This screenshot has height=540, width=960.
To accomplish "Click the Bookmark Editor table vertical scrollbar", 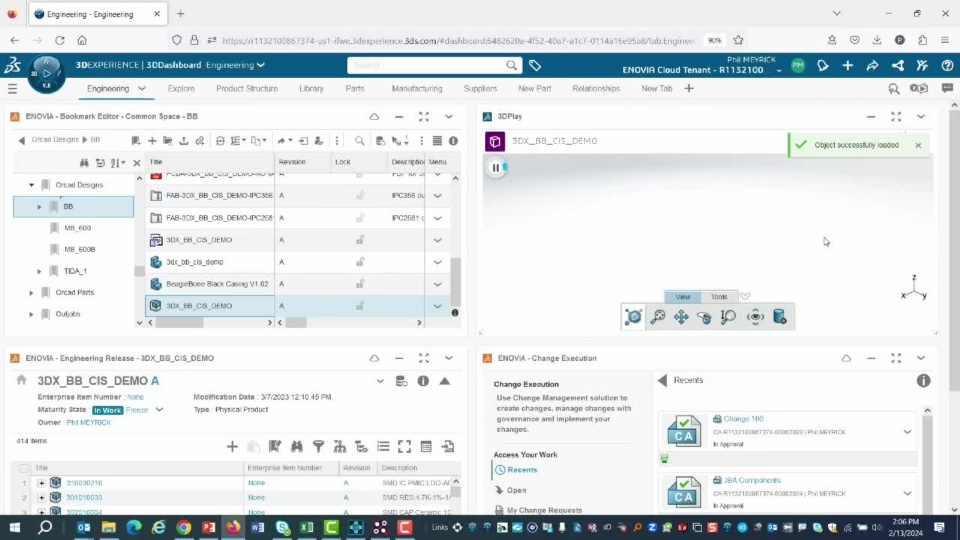I will point(456,280).
